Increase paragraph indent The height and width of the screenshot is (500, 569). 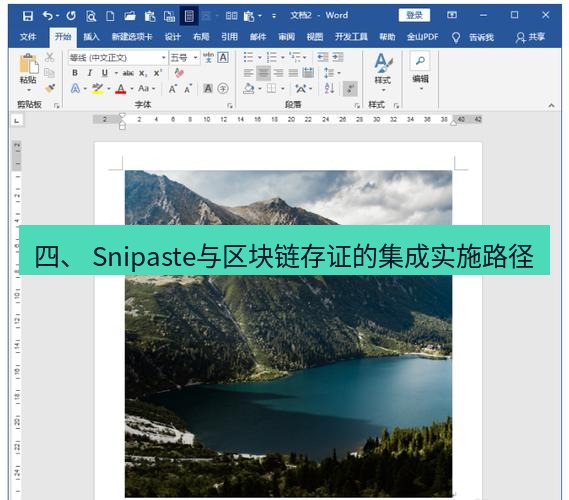tap(337, 57)
